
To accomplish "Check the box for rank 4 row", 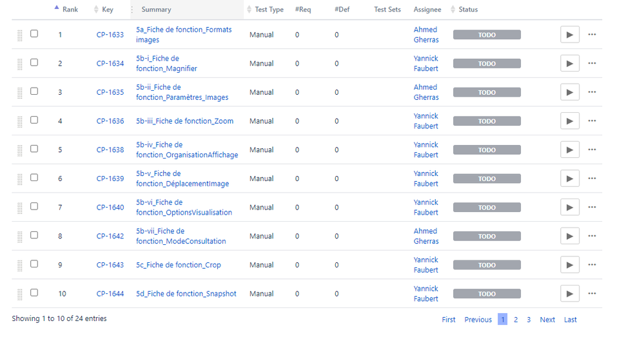I will pyautogui.click(x=34, y=120).
